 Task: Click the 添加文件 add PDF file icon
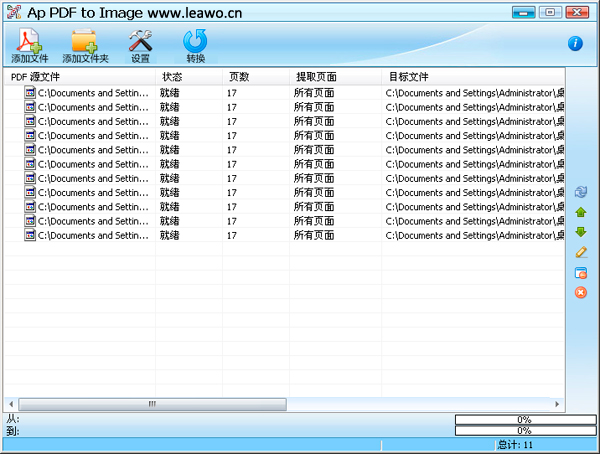[x=29, y=46]
